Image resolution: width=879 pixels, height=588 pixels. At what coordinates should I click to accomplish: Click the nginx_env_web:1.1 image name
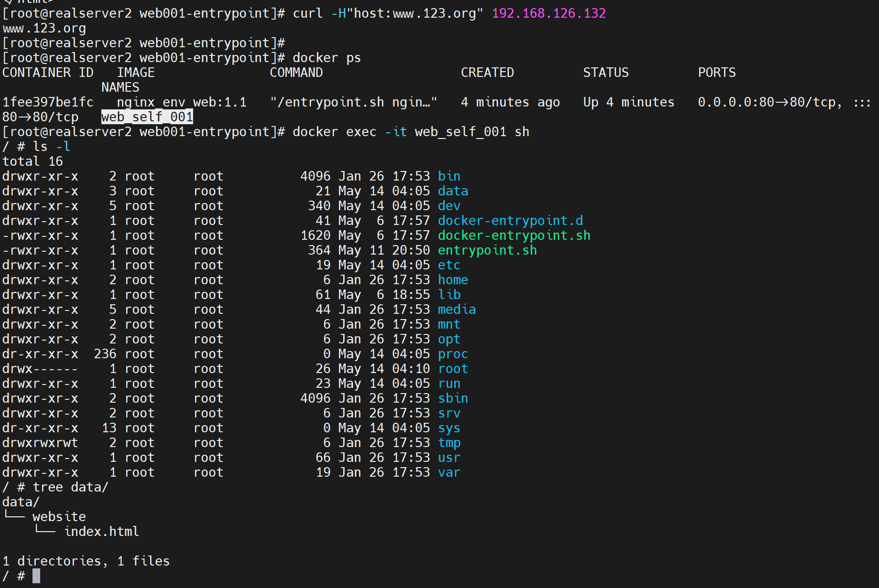[182, 102]
